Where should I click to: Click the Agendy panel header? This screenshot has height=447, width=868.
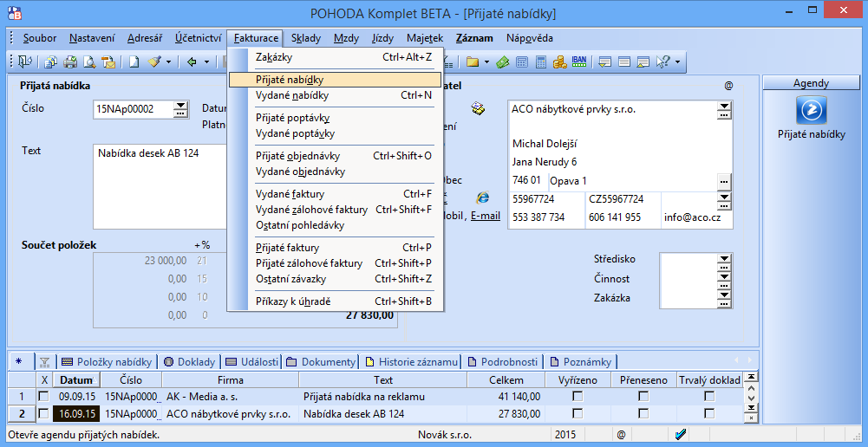tap(811, 83)
